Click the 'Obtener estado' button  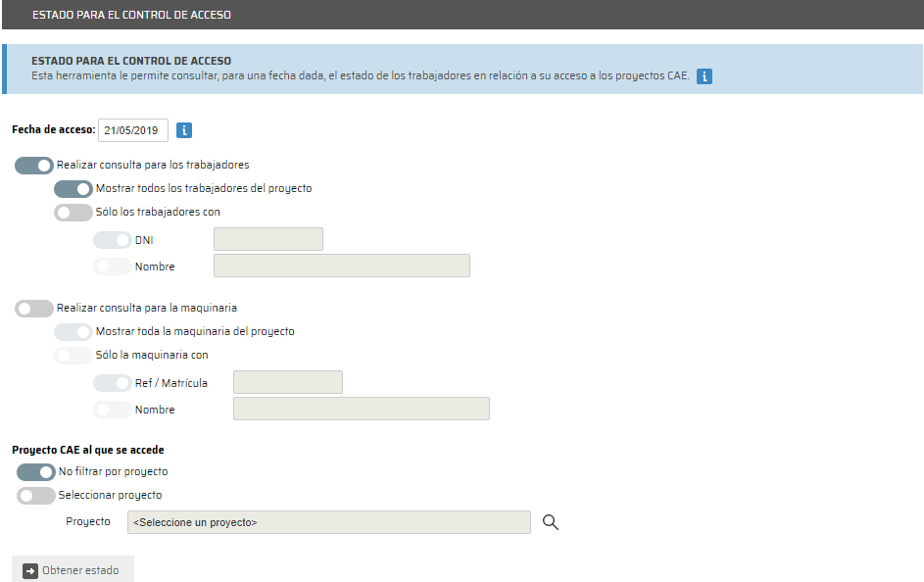[73, 570]
